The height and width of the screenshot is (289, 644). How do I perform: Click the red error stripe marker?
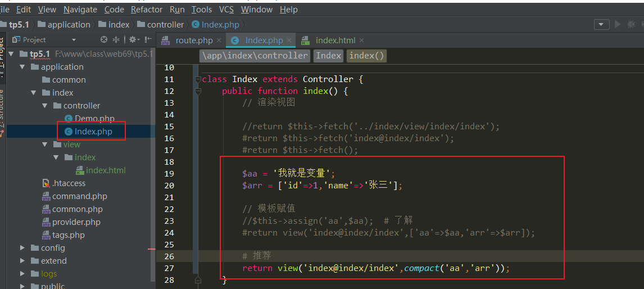pos(152,249)
